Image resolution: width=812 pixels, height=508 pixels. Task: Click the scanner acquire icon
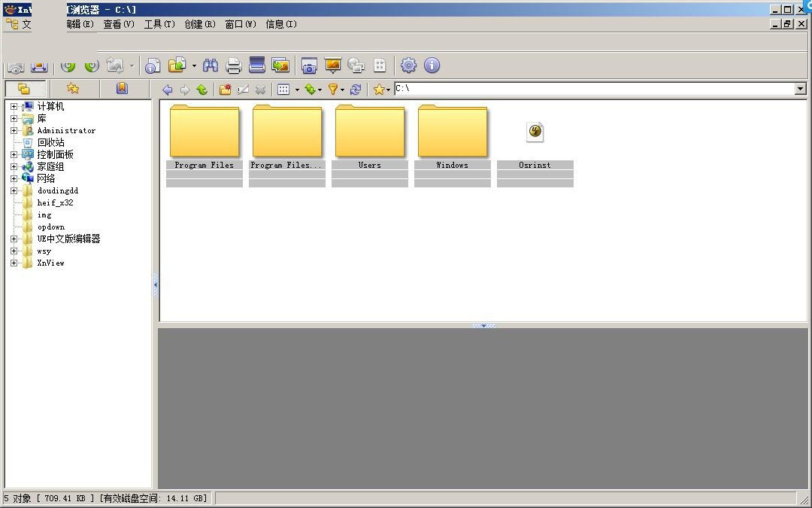click(257, 65)
